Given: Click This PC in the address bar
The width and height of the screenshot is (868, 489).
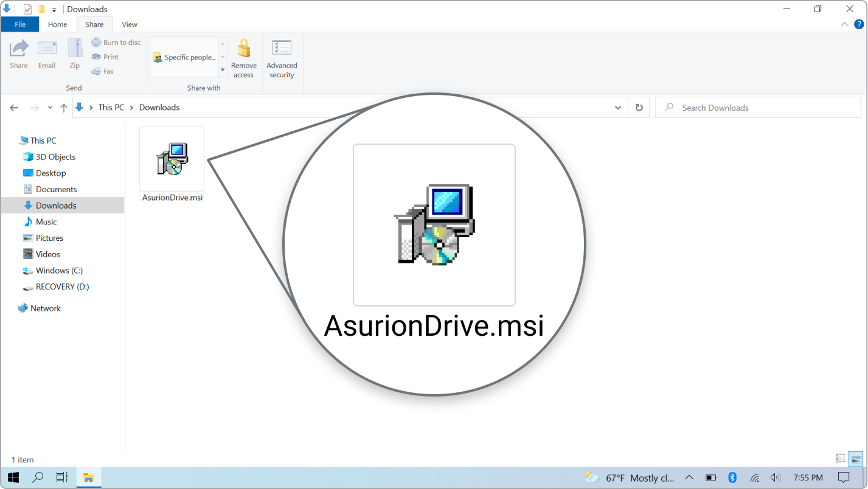Looking at the screenshot, I should point(111,107).
